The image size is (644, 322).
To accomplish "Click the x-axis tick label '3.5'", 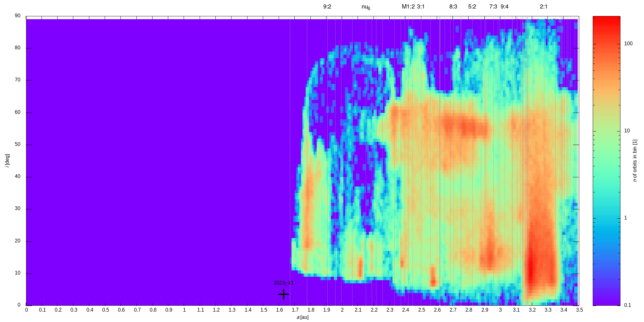I will [x=579, y=310].
